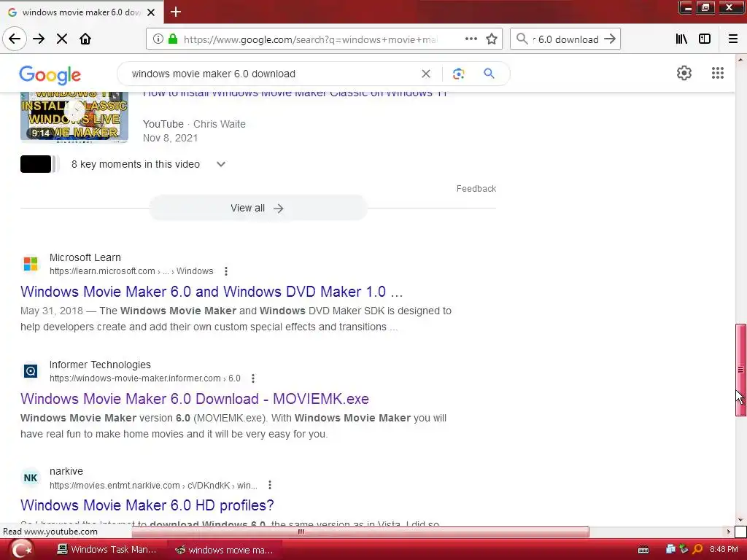Open Windows Movie Maker 6.0 Download MOVIEMK.exe link
Screen dimensions: 747x560
point(194,399)
